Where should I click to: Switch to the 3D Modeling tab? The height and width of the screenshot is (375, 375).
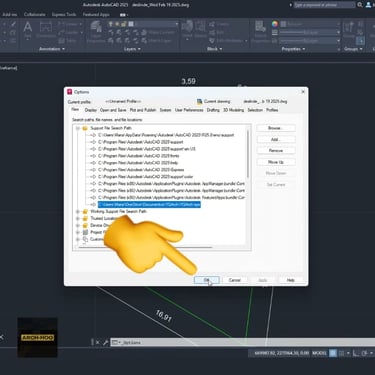234,110
